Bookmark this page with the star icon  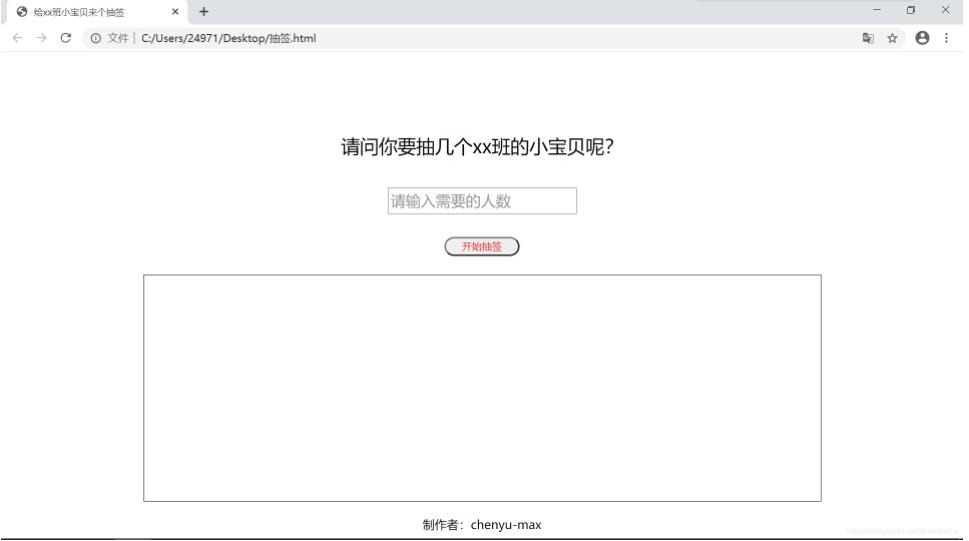892,38
